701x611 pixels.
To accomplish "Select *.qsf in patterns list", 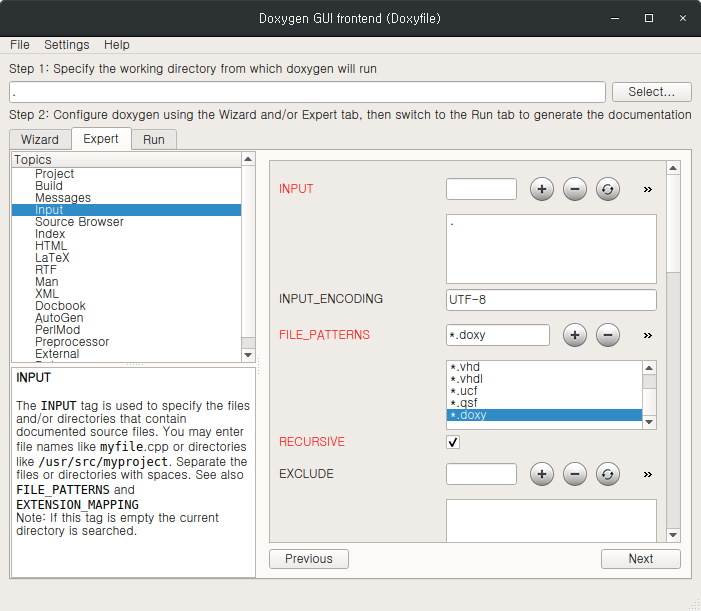I will point(545,403).
